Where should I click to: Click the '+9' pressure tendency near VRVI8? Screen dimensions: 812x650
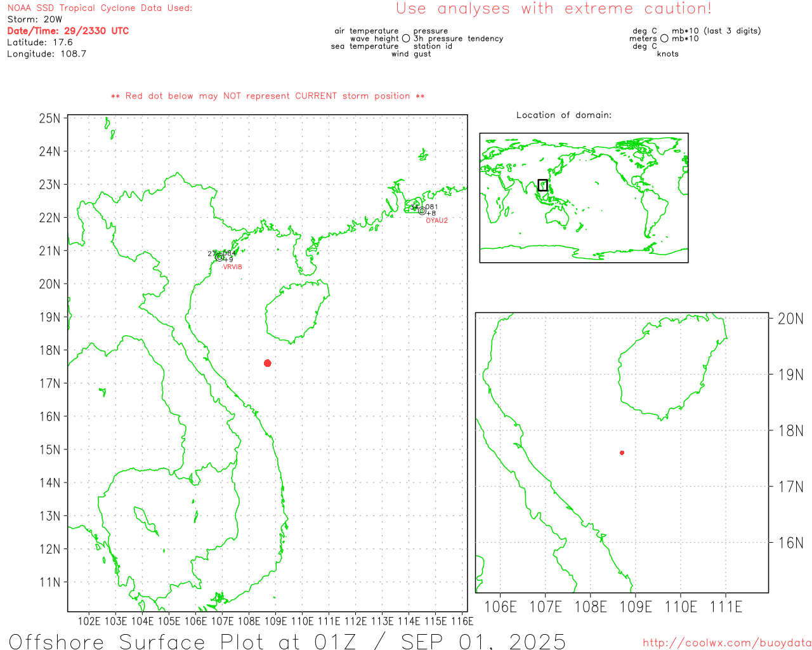click(228, 260)
